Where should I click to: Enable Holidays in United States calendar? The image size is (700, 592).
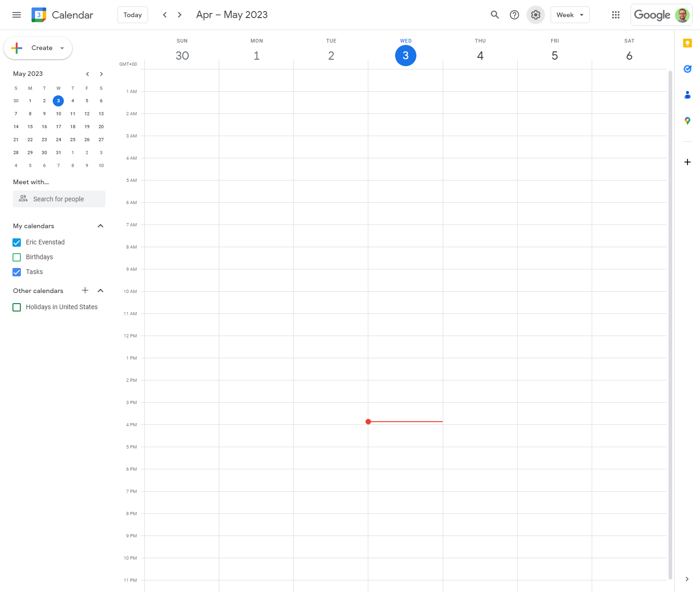coord(17,307)
